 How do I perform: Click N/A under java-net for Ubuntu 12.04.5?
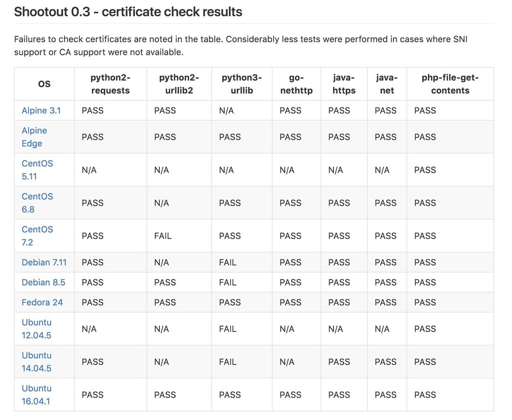382,329
